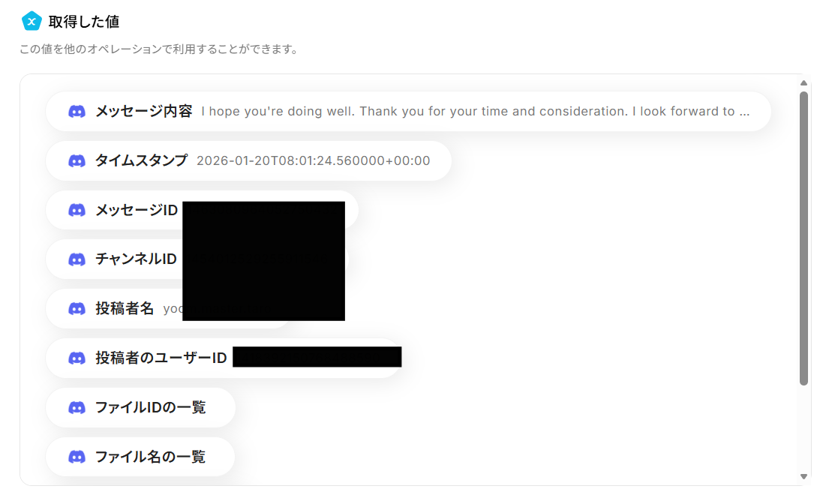
Task: Pick the 投稿者のユーザーID label
Action: pos(161,358)
